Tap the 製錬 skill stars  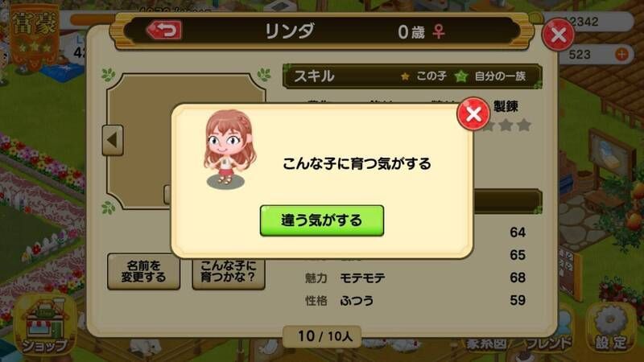click(506, 125)
